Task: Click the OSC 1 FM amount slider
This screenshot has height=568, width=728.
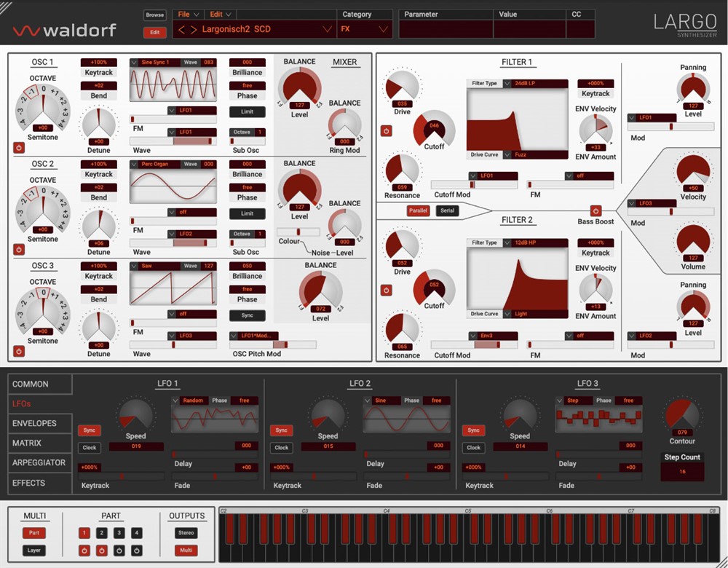Action: click(x=173, y=119)
